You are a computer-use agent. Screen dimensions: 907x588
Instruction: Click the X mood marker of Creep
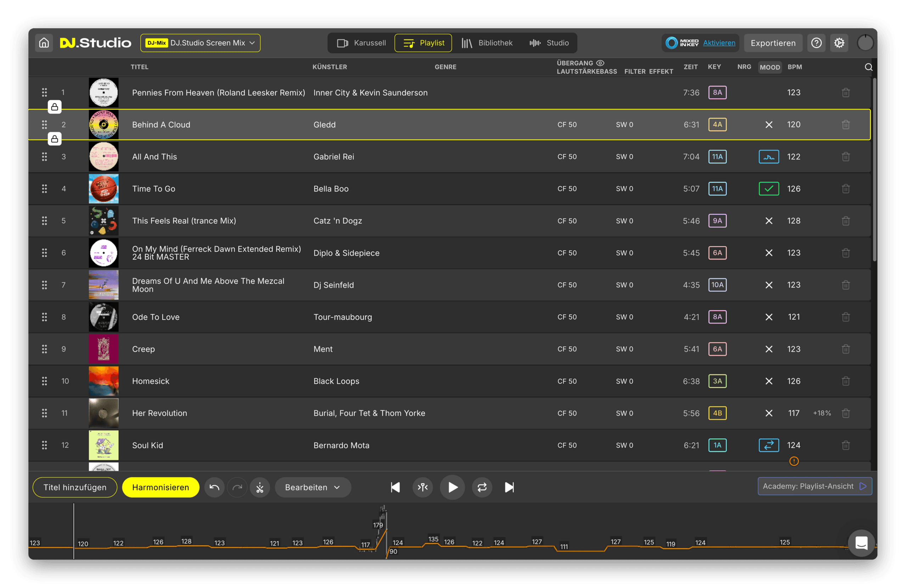(x=769, y=349)
